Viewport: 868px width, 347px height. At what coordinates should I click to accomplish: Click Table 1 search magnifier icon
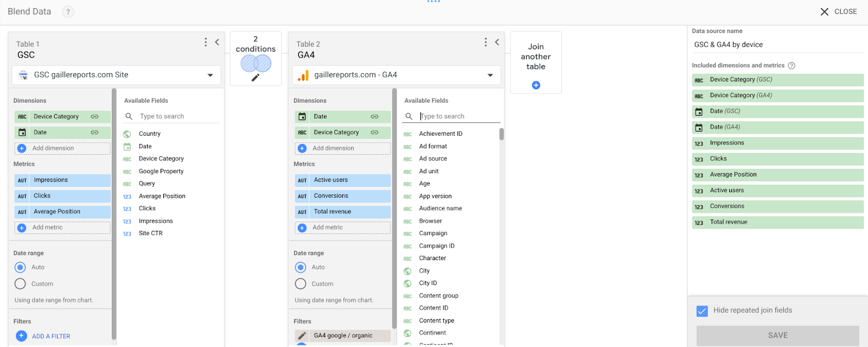129,116
